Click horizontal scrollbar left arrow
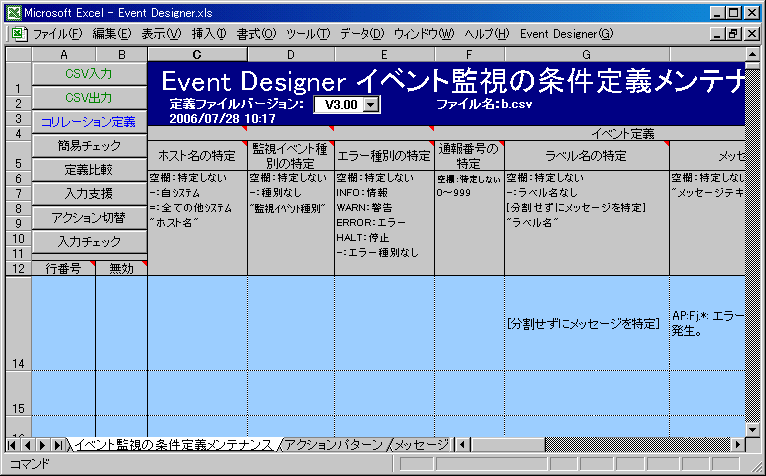Image resolution: width=766 pixels, height=476 pixels. pos(463,445)
